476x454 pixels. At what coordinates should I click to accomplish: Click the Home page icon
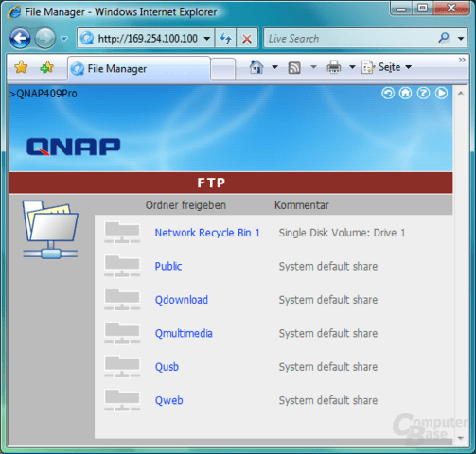[x=256, y=67]
